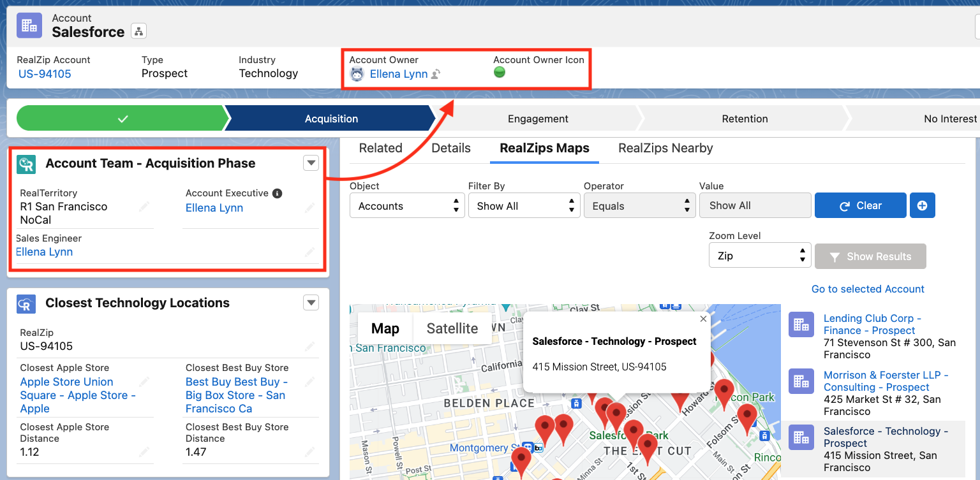Click the Value field showing Show All

pyautogui.click(x=755, y=205)
